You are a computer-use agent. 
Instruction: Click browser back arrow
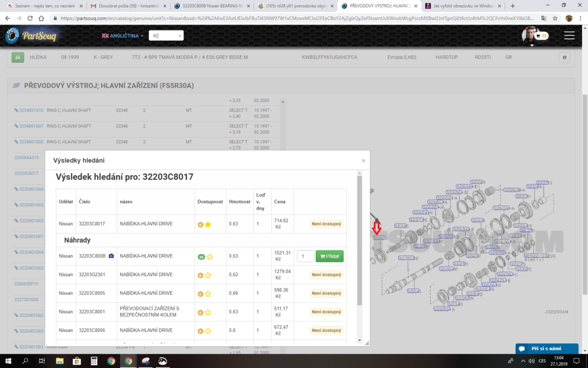point(7,18)
